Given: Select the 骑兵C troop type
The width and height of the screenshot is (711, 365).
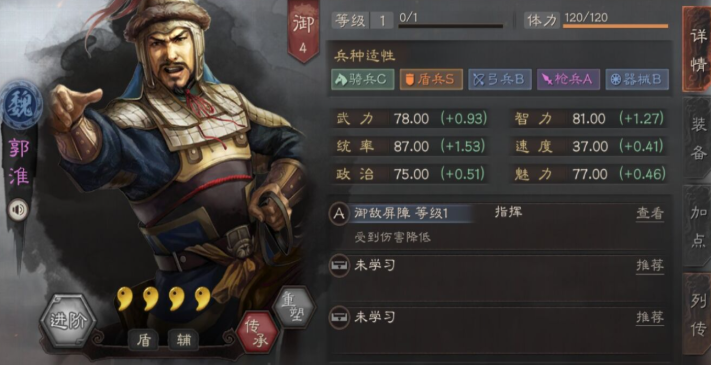Looking at the screenshot, I should click(x=362, y=79).
